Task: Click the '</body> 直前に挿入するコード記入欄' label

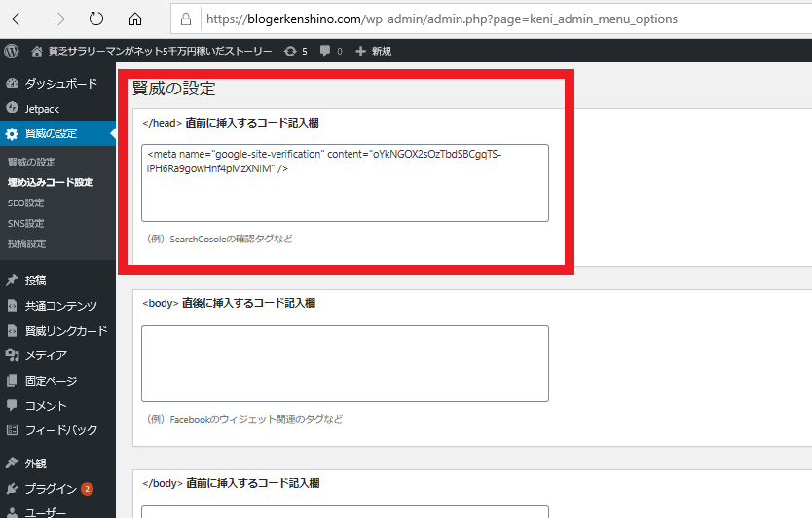Action: click(x=231, y=483)
